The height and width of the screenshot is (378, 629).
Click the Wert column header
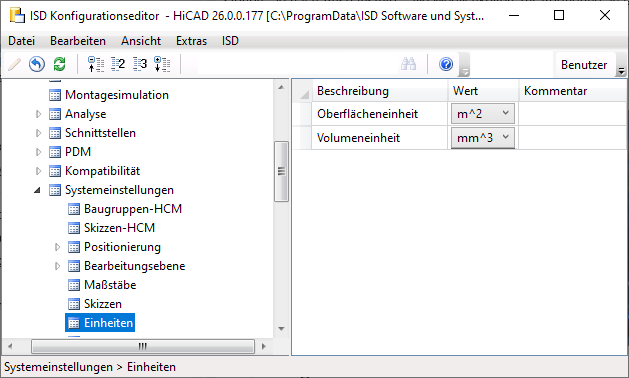483,91
